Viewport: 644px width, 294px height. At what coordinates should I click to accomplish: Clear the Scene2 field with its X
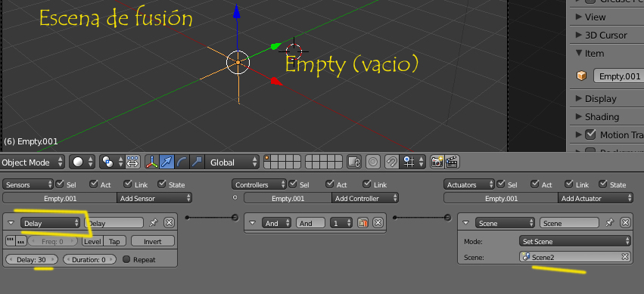tap(624, 257)
